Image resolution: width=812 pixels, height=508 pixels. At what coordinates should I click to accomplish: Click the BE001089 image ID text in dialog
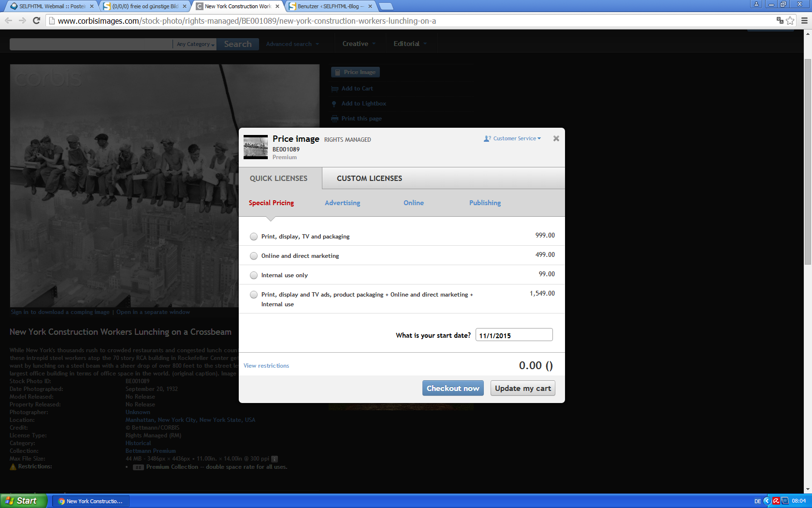(286, 149)
